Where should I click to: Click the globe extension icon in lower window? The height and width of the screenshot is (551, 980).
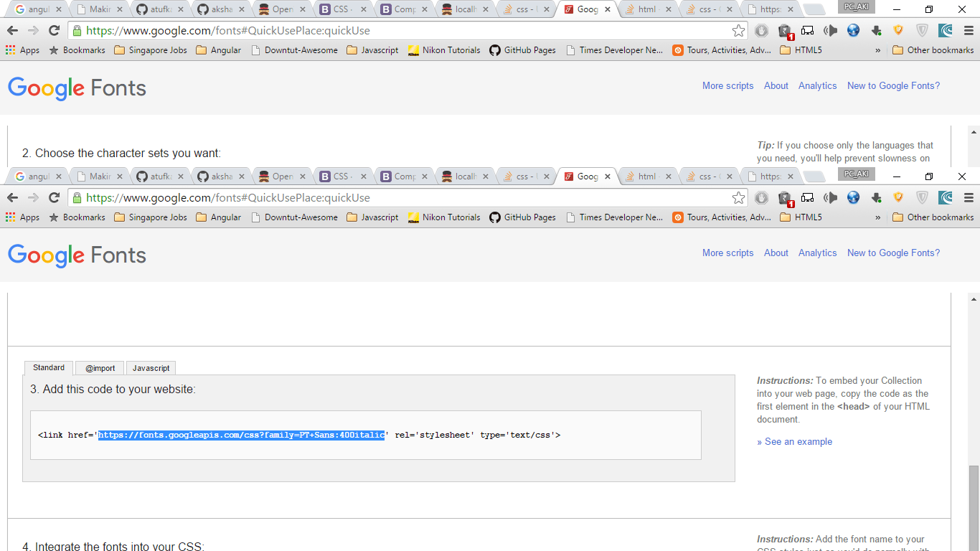[853, 198]
